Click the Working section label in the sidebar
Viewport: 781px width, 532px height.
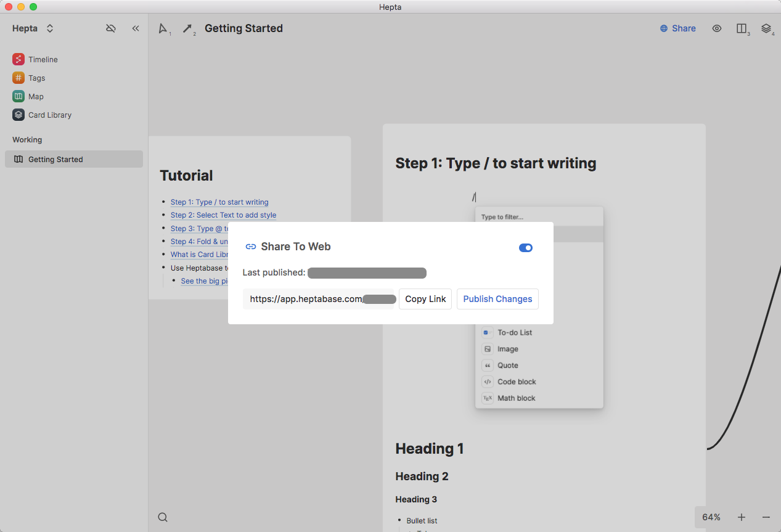pos(27,140)
